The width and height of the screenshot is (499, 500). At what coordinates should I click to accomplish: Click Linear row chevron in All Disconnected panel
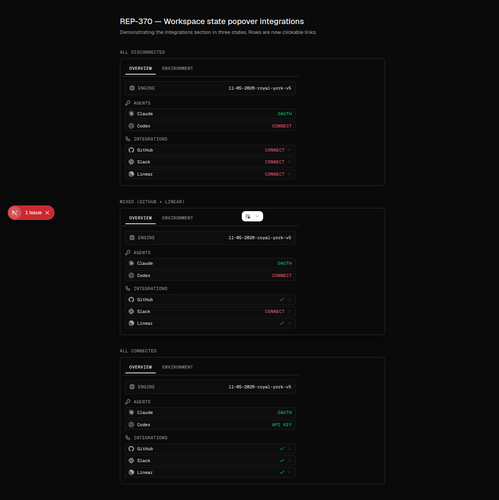289,174
